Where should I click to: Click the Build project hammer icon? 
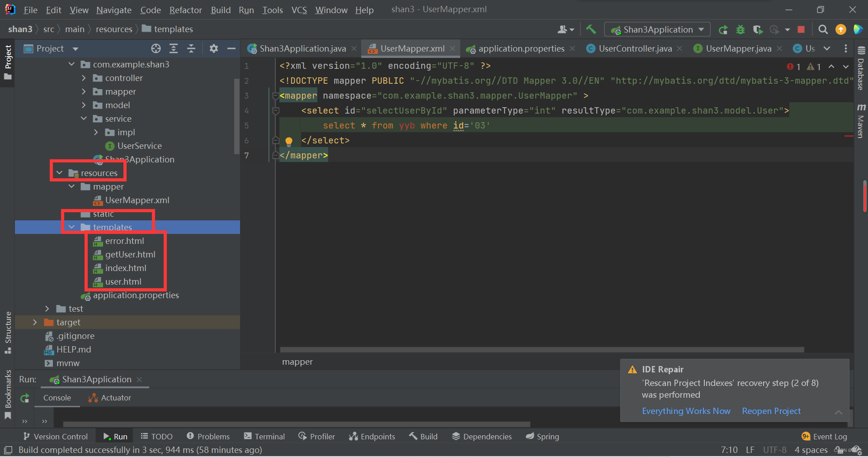click(591, 29)
